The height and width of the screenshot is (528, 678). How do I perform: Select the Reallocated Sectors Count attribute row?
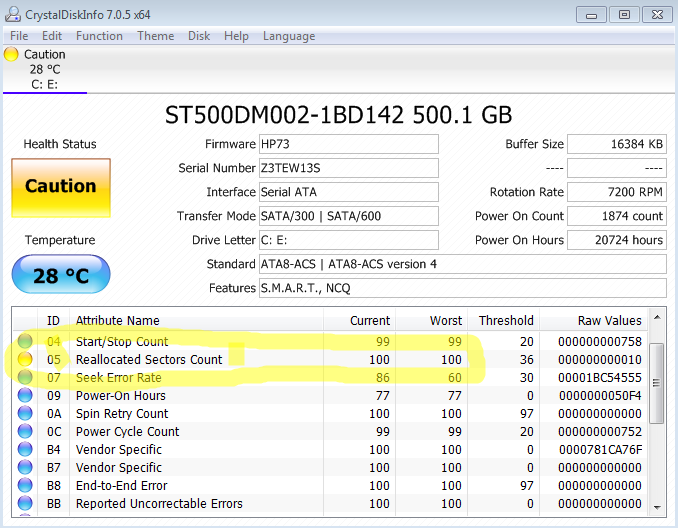tap(329, 359)
